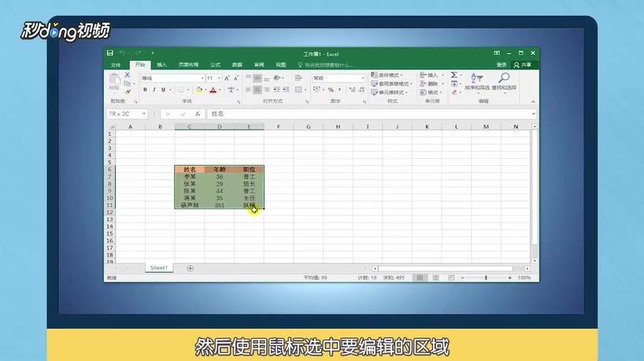Click the Undo arrow icon
644x361 pixels.
click(122, 53)
